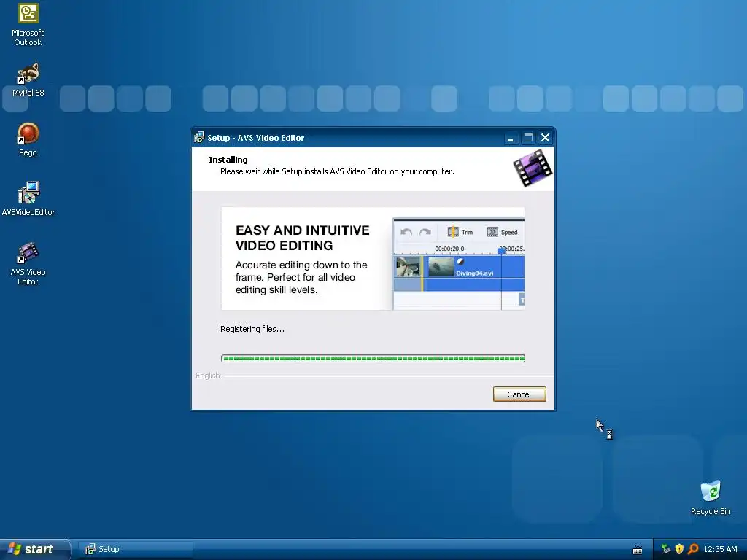Select the AVSVideoEditor installer icon

pyautogui.click(x=28, y=198)
